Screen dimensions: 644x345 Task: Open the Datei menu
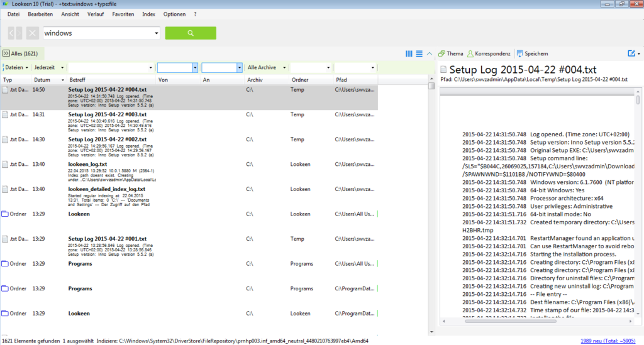(x=13, y=14)
